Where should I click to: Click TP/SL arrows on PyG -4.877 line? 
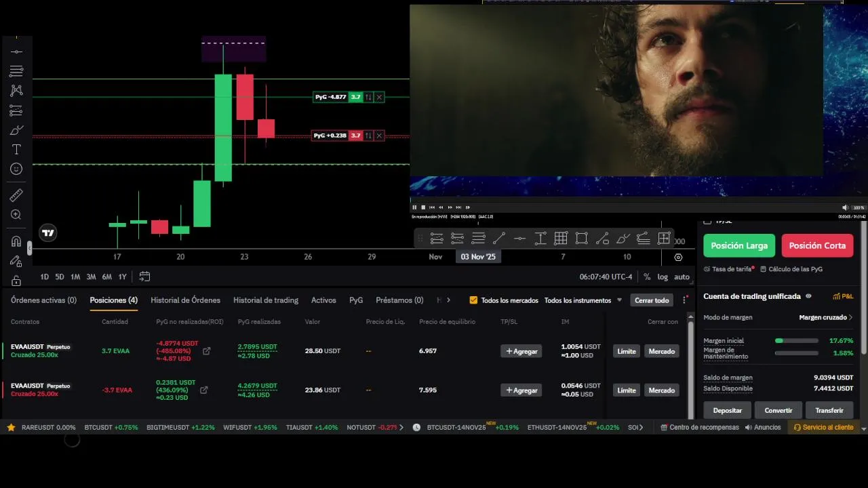(368, 97)
